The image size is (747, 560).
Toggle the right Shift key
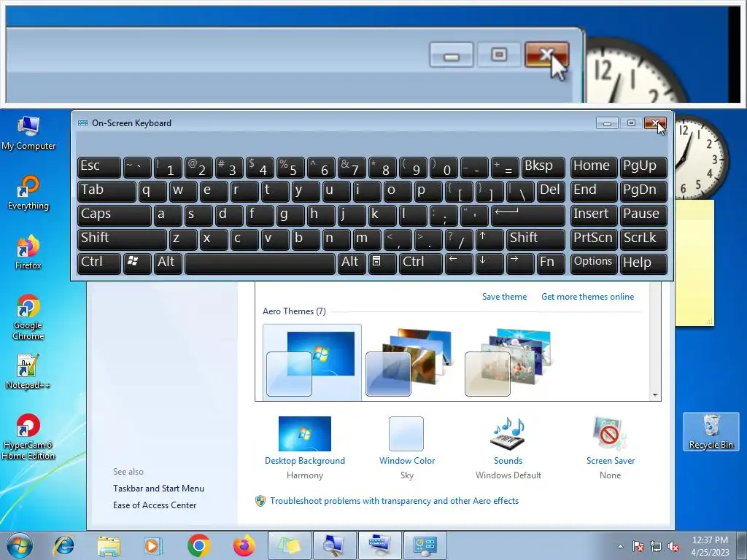pyautogui.click(x=535, y=239)
